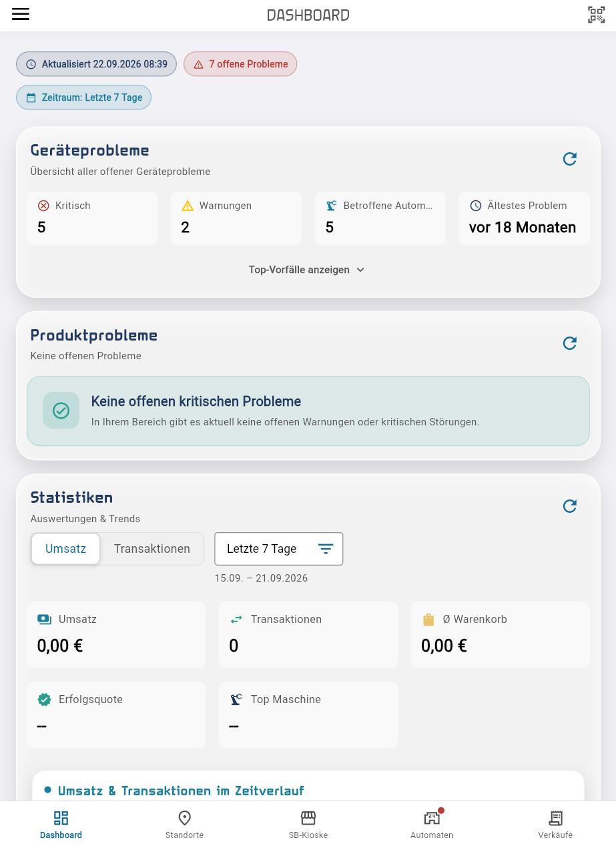The height and width of the screenshot is (844, 616).
Task: Click the clock icon in Aktualisiert chip
Action: (31, 65)
